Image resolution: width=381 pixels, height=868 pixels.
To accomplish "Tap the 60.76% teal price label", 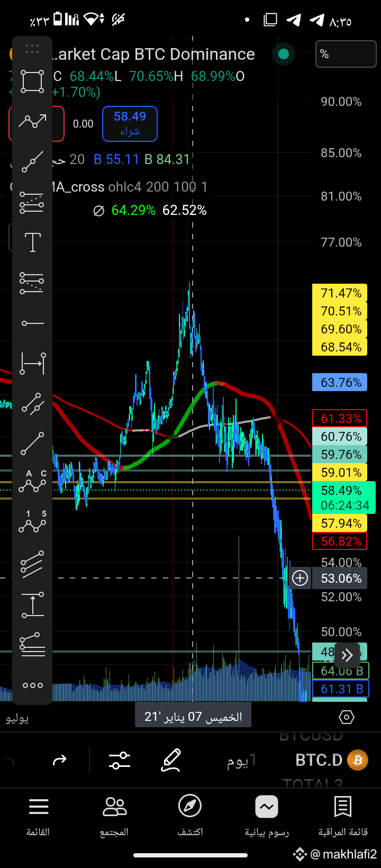I will point(340,437).
